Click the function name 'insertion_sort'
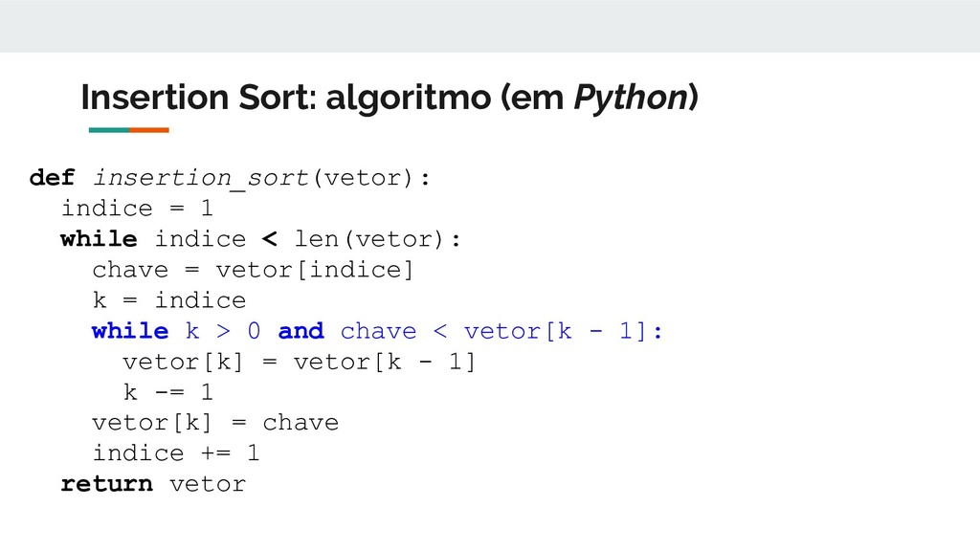The height and width of the screenshot is (551, 980). (201, 179)
